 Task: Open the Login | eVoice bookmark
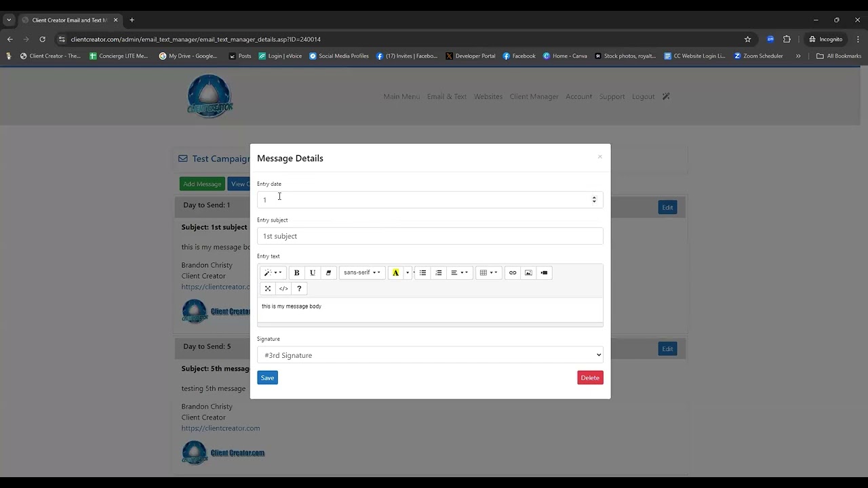coord(280,56)
